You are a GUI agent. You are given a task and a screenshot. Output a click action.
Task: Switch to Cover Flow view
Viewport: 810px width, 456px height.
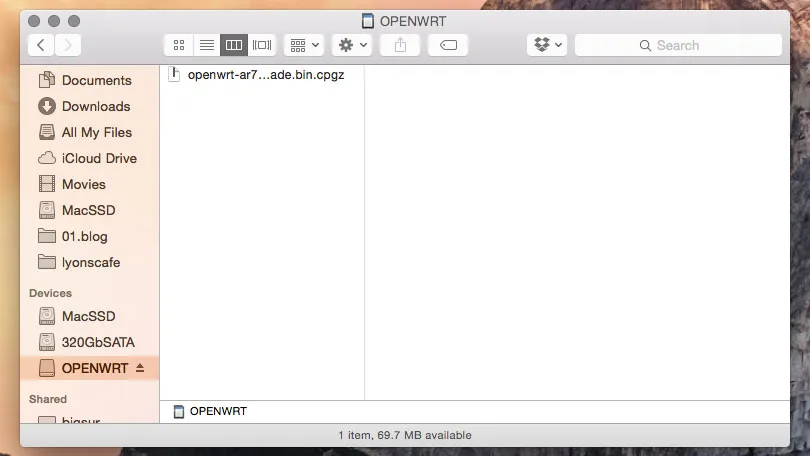tap(262, 45)
